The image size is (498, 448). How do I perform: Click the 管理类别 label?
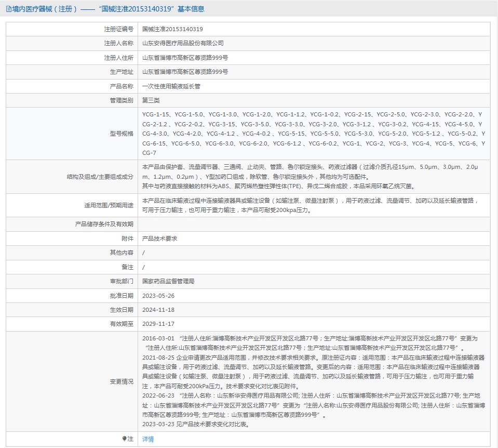tap(122, 100)
